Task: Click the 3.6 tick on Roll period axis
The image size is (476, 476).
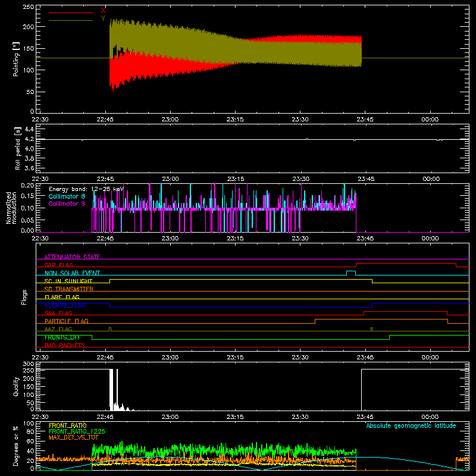Action: pos(29,168)
